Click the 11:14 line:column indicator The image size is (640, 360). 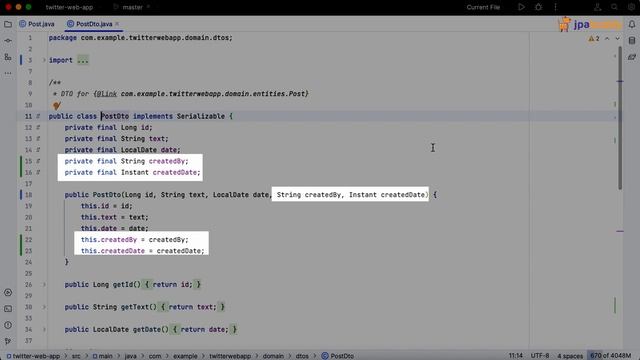[516, 356]
